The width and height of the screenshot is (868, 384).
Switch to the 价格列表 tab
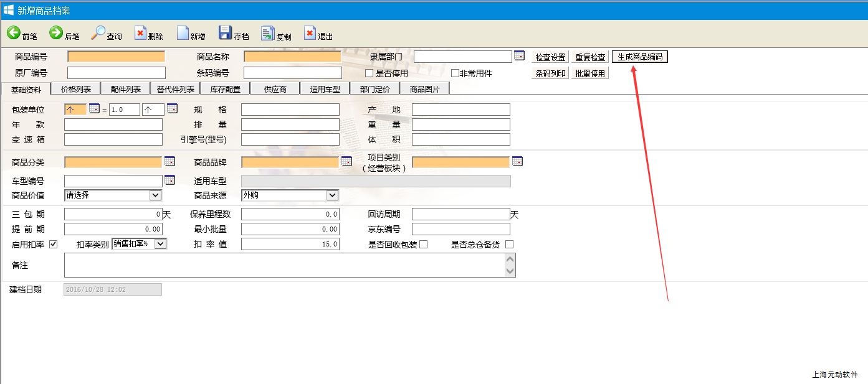pos(76,89)
